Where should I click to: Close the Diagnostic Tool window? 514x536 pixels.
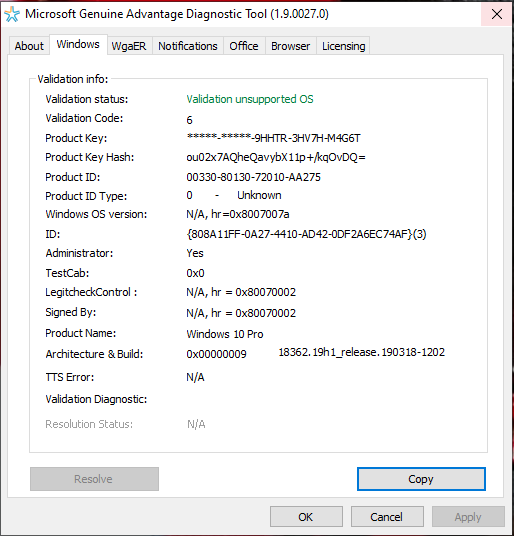497,14
